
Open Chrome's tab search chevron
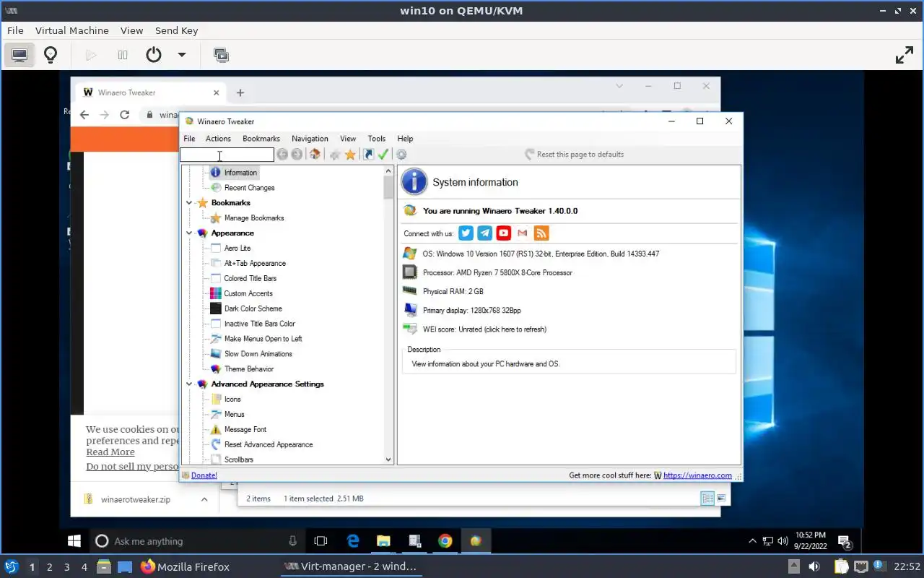point(619,86)
